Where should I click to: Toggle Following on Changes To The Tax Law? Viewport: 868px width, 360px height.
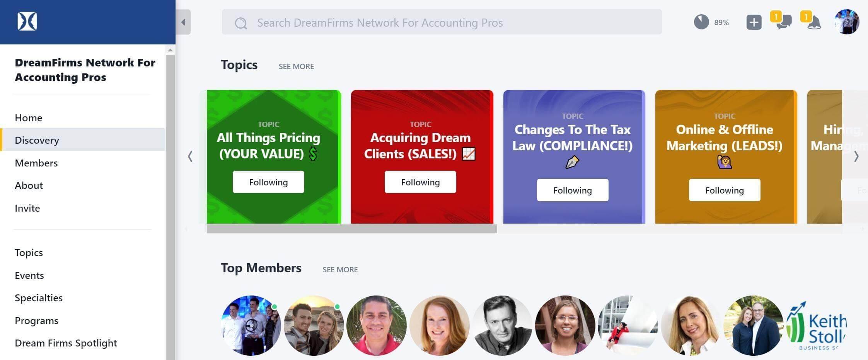(572, 190)
